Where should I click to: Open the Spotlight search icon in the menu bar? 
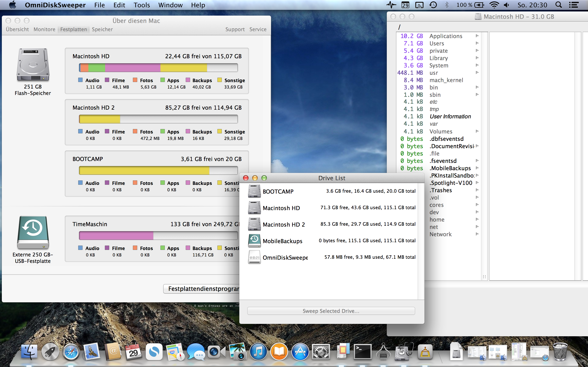coord(558,5)
